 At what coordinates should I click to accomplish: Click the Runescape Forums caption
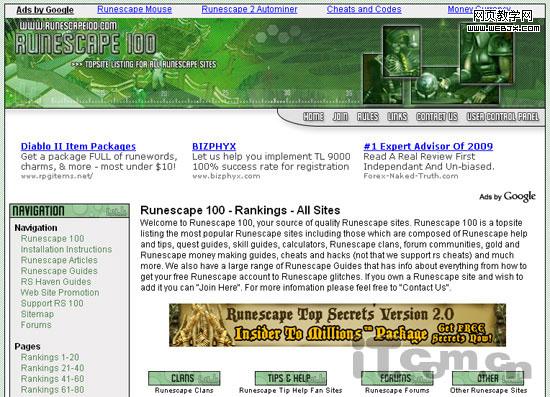click(397, 390)
